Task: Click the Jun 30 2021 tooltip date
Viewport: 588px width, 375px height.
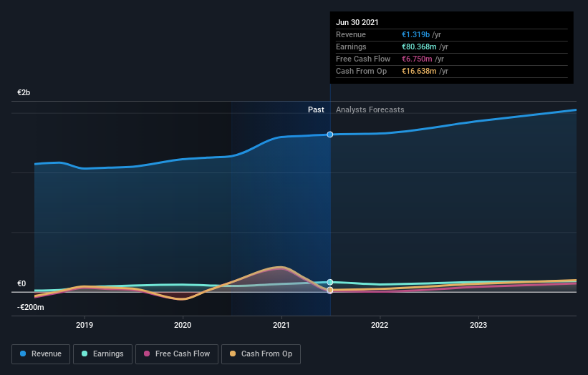Action: 357,22
